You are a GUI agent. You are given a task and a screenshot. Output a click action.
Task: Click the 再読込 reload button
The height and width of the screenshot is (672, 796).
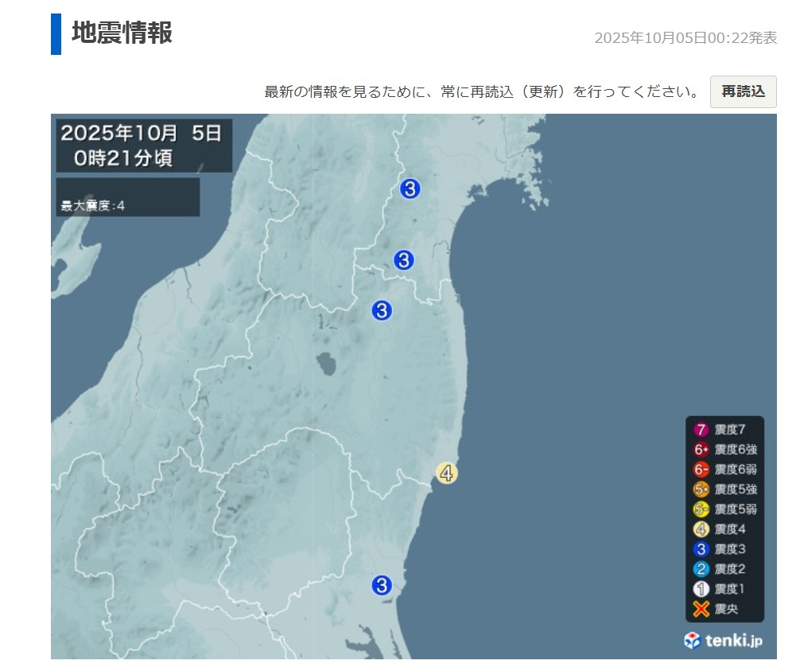(x=743, y=91)
